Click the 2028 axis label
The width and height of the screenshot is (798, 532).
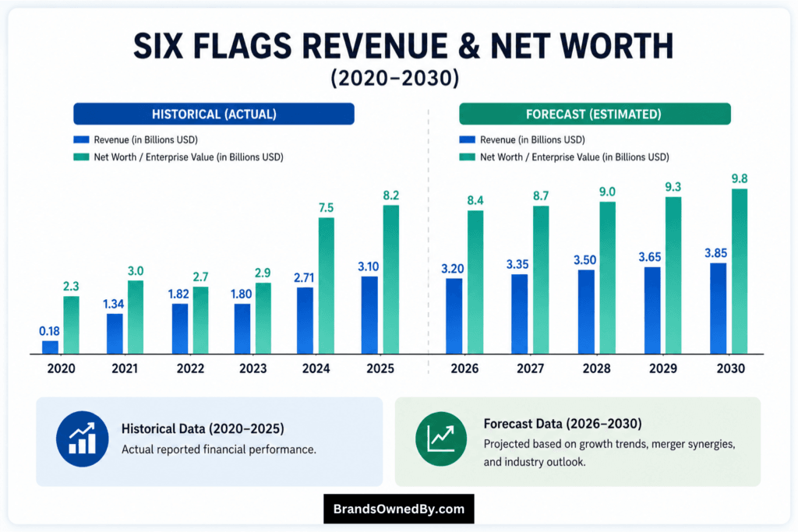pos(596,368)
